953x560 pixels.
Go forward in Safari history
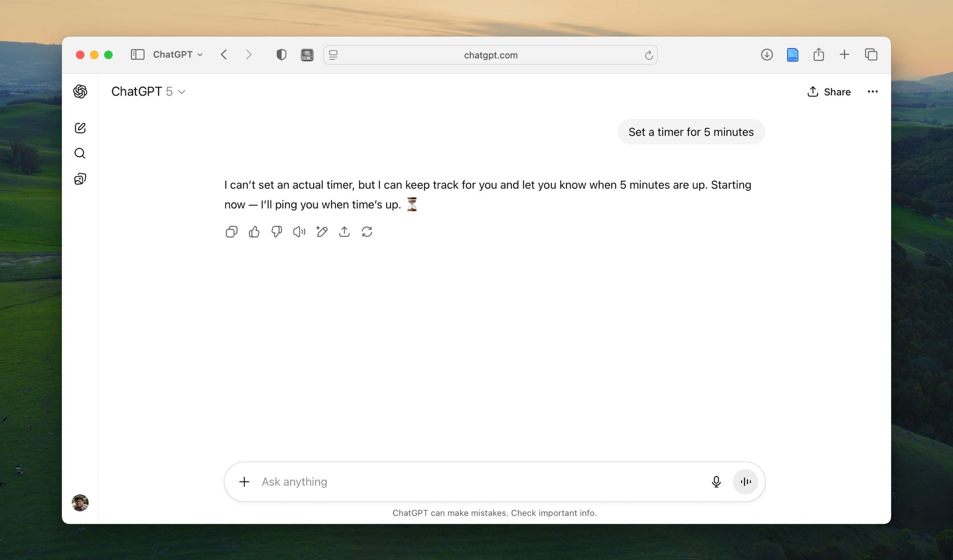249,55
